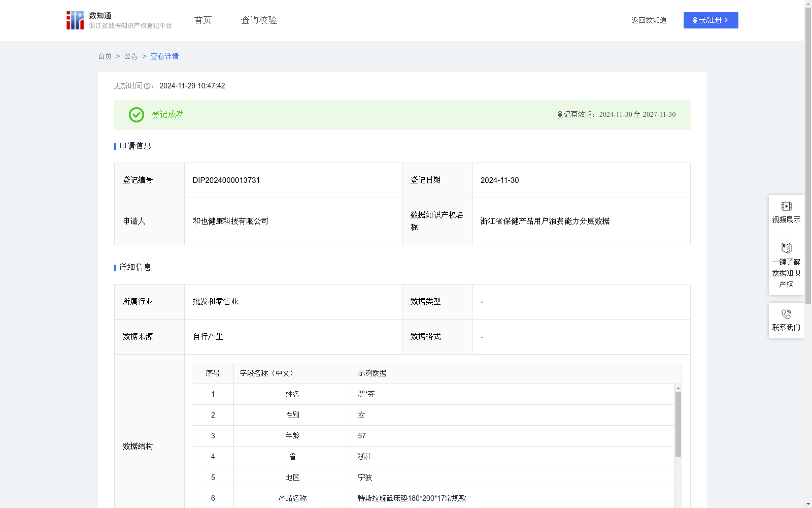
Task: Click the 申请信息 section heading
Action: tap(136, 146)
